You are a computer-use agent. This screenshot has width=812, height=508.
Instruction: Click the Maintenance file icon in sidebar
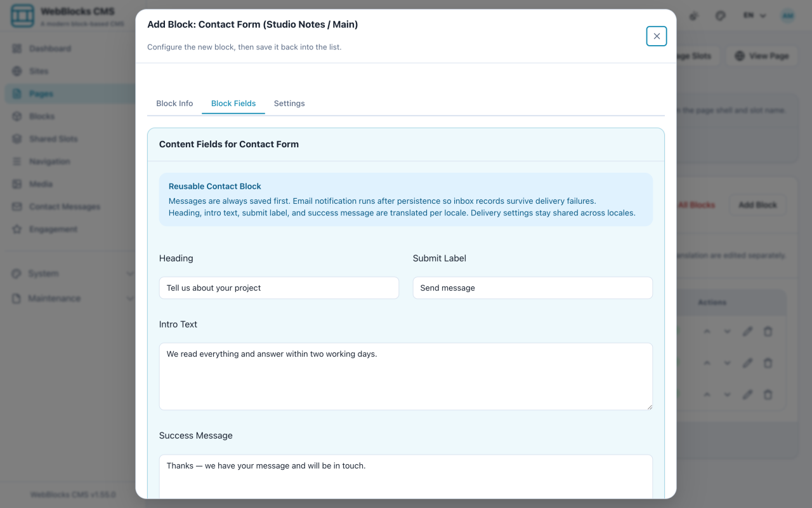click(x=16, y=298)
